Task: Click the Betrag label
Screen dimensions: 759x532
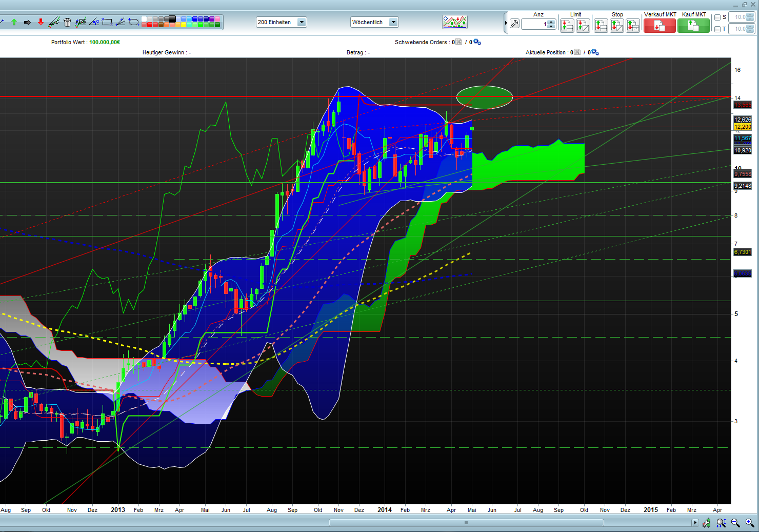Action: click(355, 52)
